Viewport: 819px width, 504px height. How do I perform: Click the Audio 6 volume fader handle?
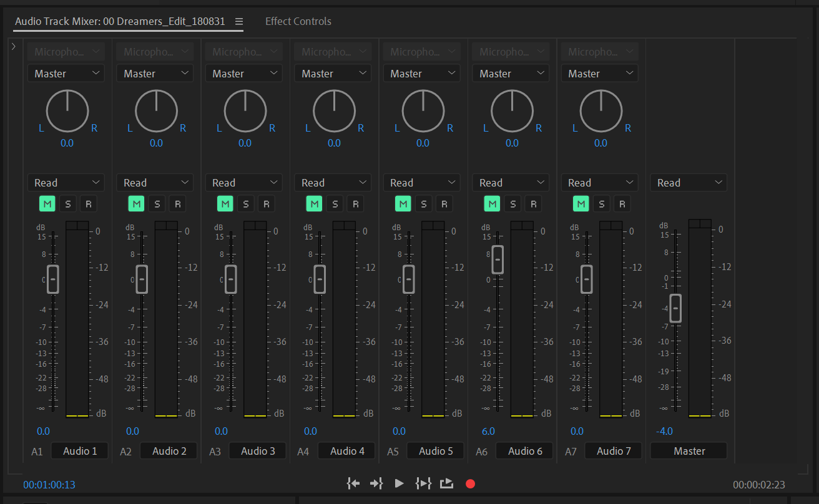(x=498, y=259)
